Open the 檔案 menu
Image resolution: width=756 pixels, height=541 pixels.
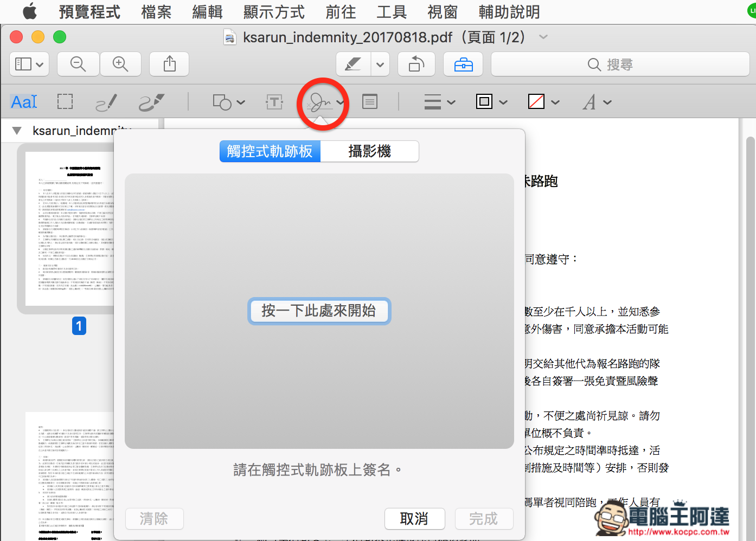tap(156, 11)
